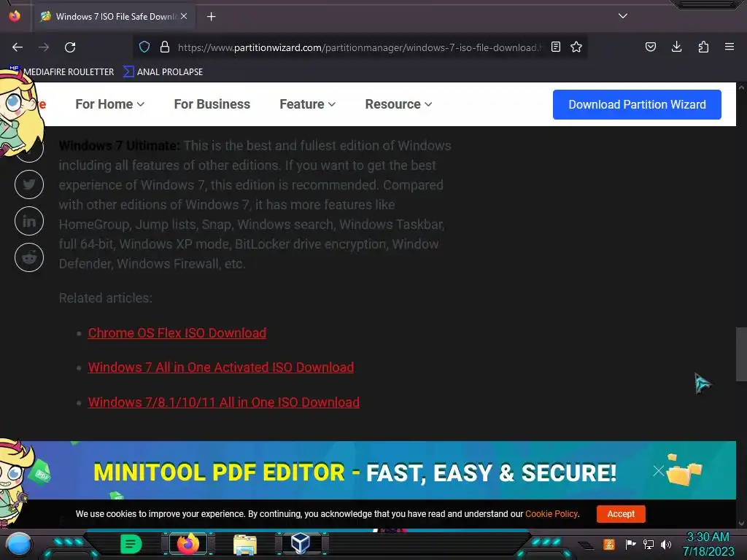The height and width of the screenshot is (560, 747).
Task: Select Firefox taskbar icon
Action: coord(187,544)
